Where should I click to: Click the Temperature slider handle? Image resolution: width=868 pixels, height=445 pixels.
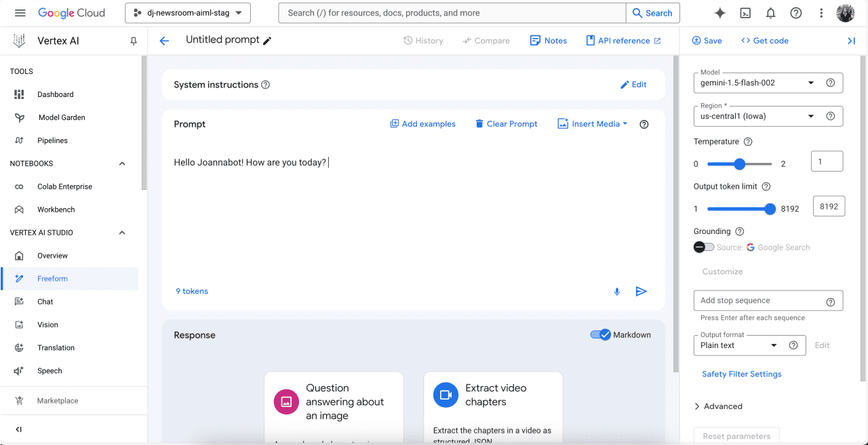[740, 164]
